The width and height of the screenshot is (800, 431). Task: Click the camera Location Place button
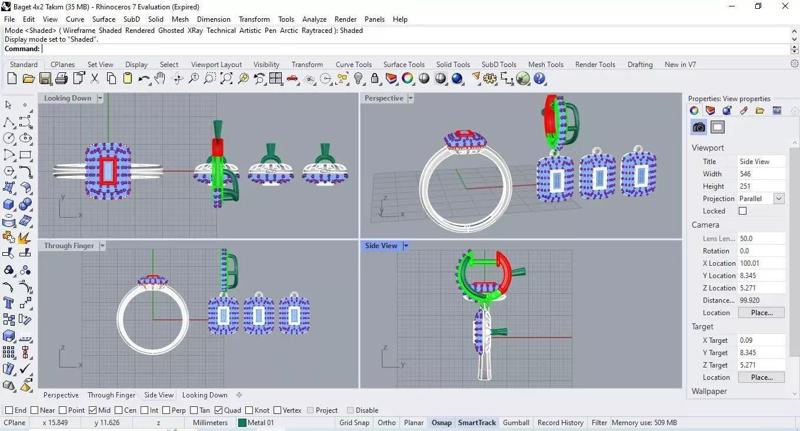pyautogui.click(x=761, y=313)
